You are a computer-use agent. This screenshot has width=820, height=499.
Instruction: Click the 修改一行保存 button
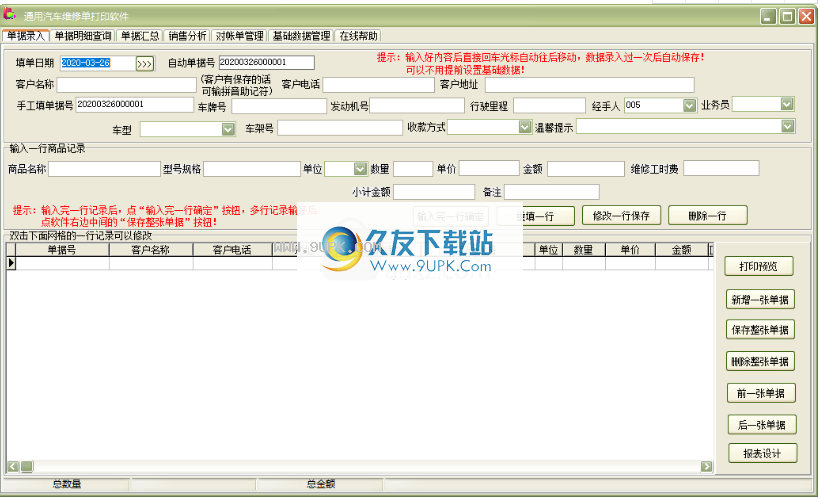(621, 216)
